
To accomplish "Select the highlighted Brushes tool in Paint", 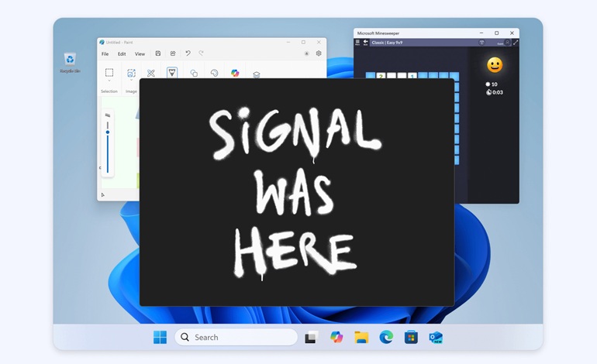I will (172, 72).
